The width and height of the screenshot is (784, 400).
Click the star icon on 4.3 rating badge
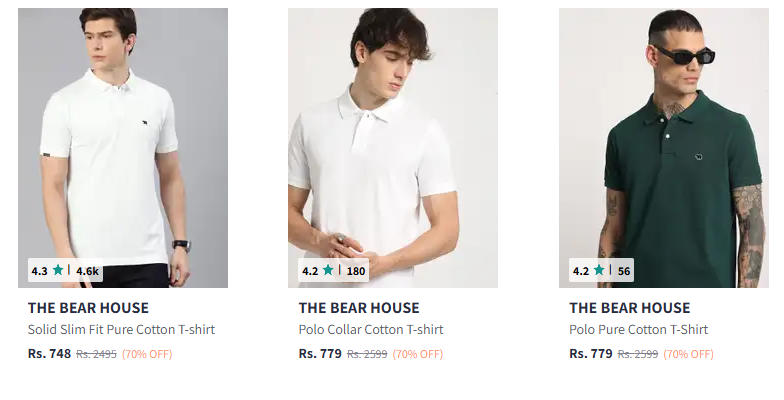coord(58,270)
